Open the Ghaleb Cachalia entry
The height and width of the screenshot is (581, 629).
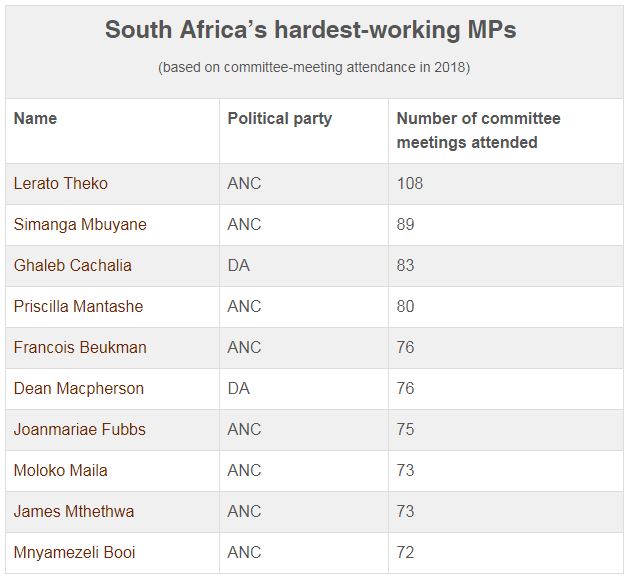click(73, 265)
